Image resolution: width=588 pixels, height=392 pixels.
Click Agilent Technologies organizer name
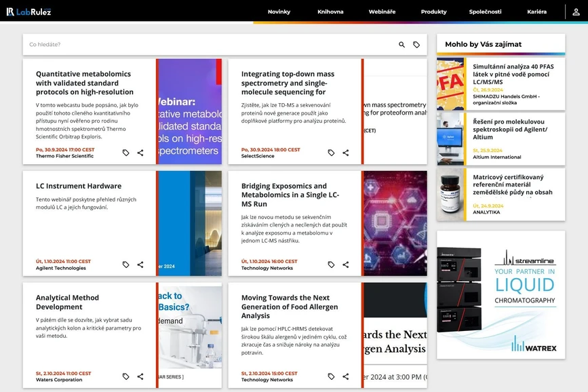point(61,268)
